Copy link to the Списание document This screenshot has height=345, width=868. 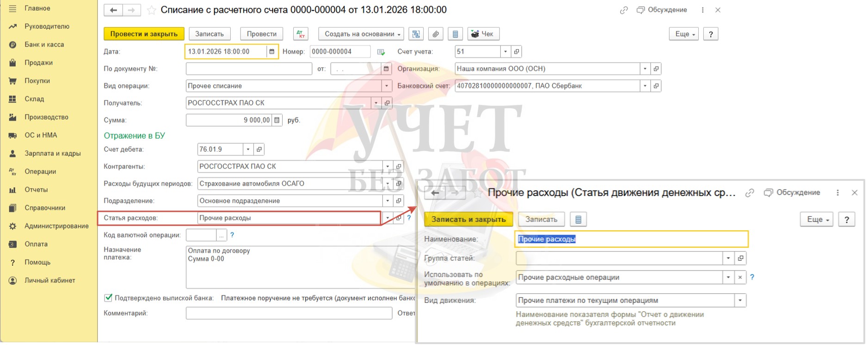[624, 10]
